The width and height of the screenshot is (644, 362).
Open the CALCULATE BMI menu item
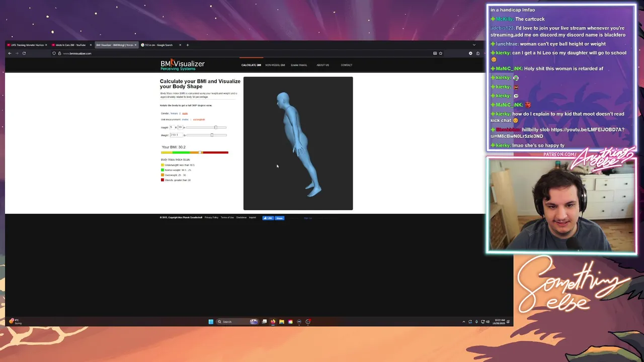[x=251, y=65]
